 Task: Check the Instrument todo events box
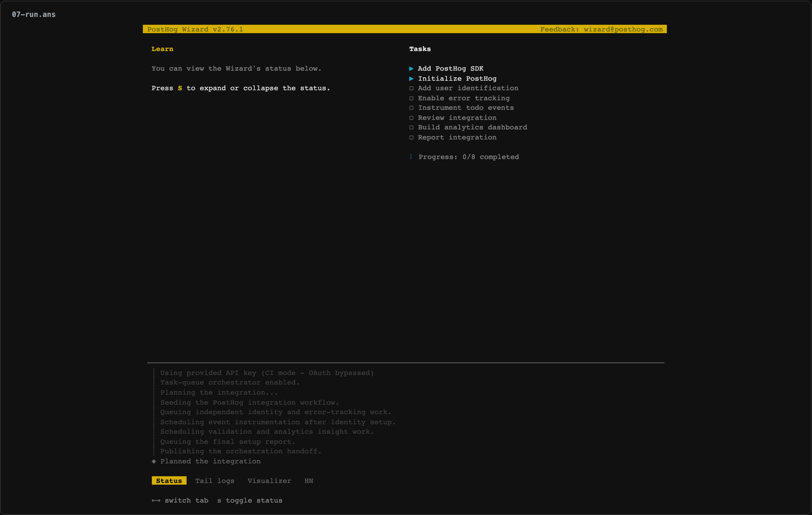(412, 108)
